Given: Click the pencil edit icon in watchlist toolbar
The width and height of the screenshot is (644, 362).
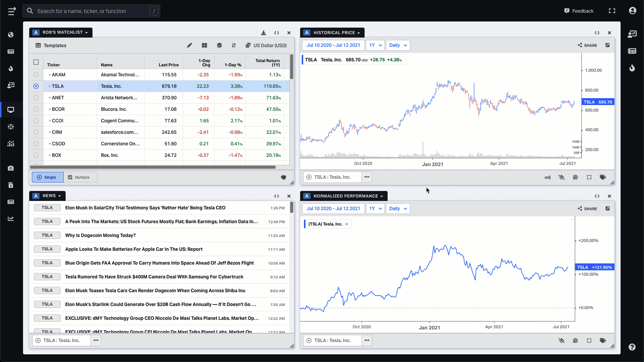Looking at the screenshot, I should coord(190,45).
